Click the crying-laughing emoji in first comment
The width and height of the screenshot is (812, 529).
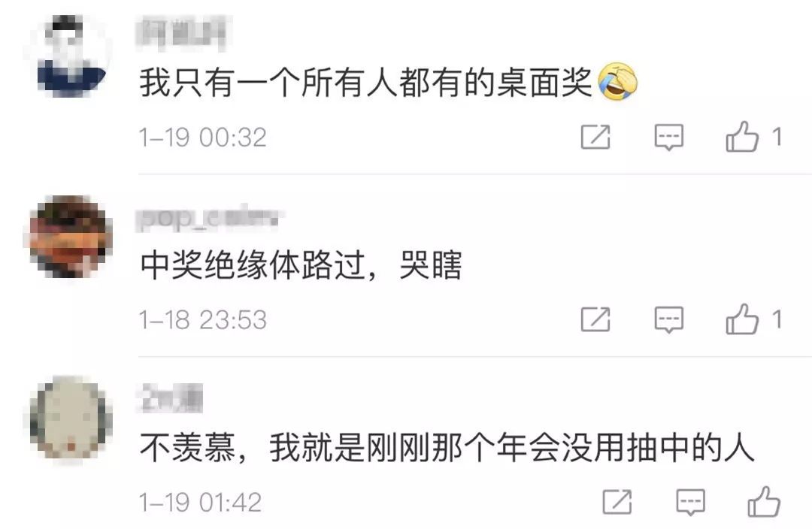[617, 82]
